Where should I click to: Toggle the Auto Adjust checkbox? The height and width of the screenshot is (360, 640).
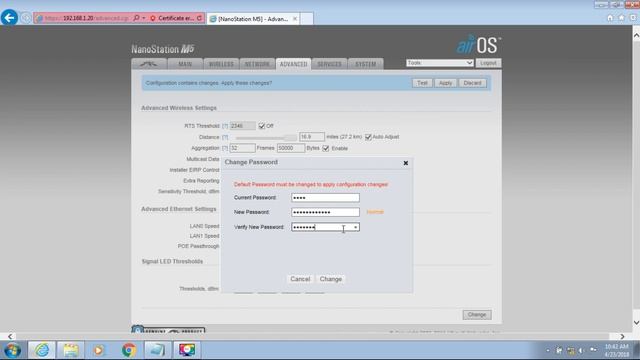click(x=368, y=137)
